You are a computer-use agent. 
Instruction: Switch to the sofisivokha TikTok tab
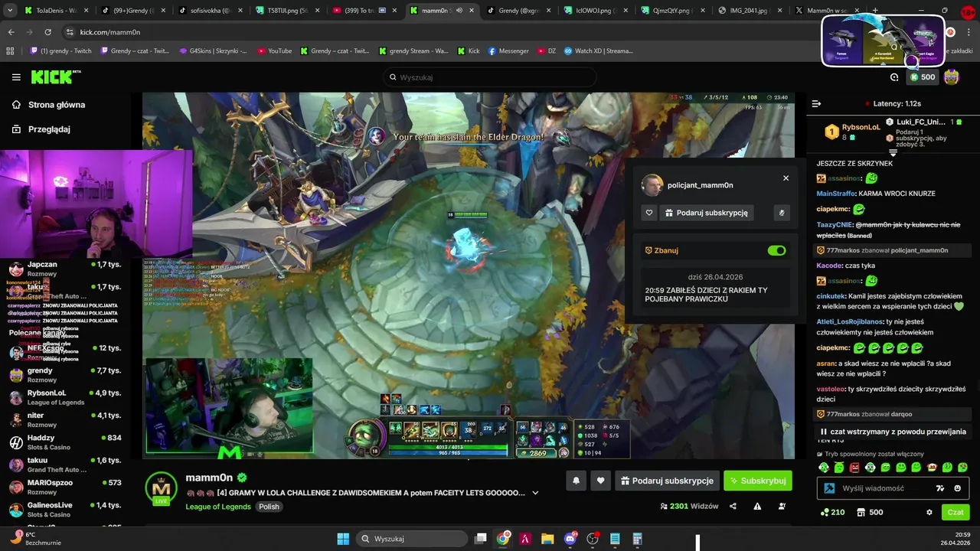210,11
